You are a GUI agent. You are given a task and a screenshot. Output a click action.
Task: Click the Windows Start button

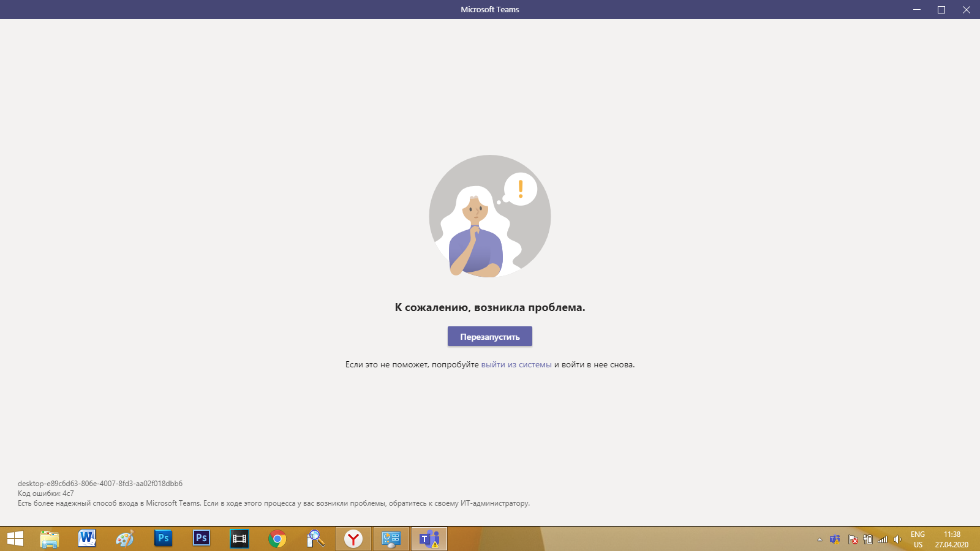pos(15,539)
